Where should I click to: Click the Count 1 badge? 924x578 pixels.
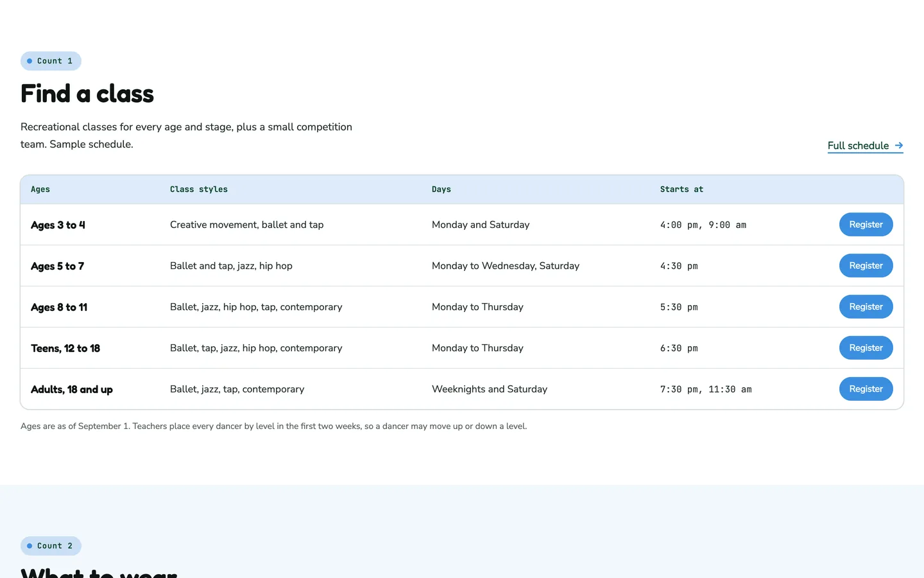51,61
